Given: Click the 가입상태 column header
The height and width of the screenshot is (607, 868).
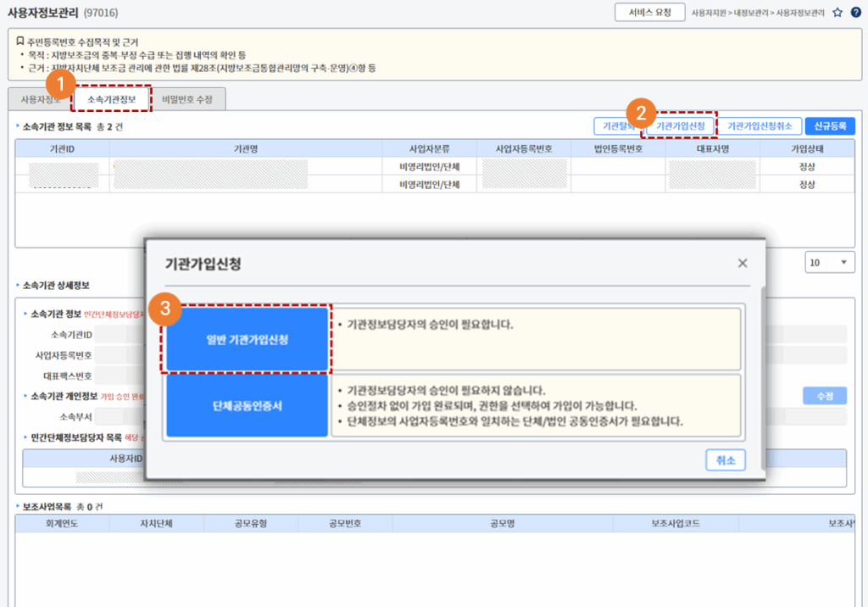Looking at the screenshot, I should 807,149.
